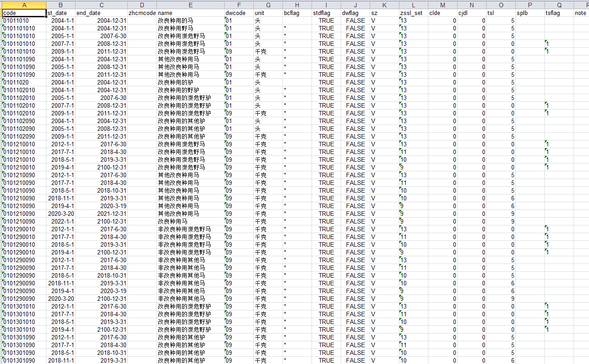Select column A header
Image resolution: width=589 pixels, height=364 pixels.
tap(24, 5)
